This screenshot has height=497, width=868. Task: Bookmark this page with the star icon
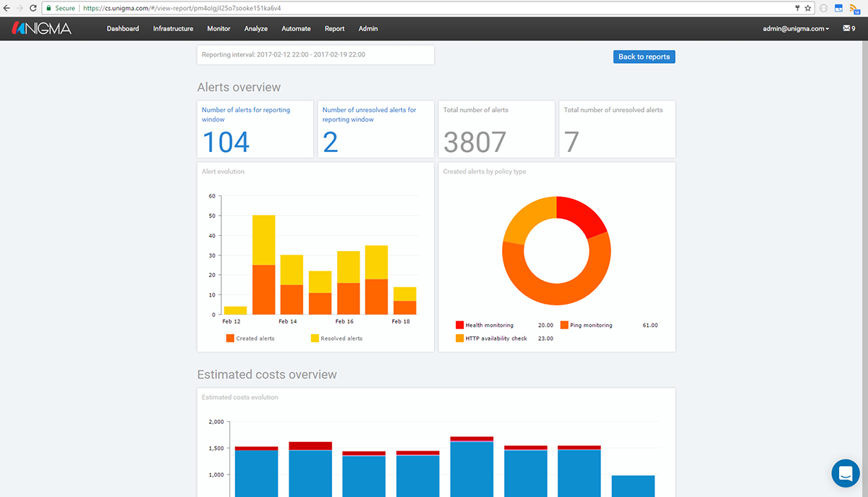(807, 8)
